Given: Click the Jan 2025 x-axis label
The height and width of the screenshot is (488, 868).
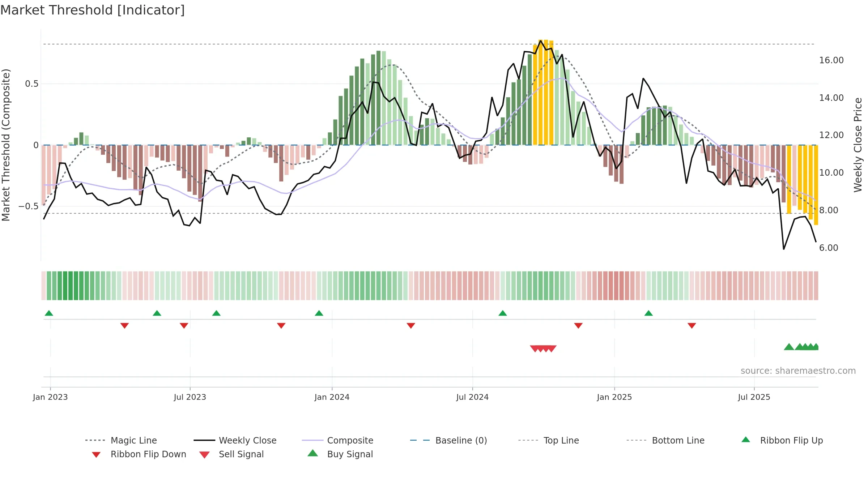Looking at the screenshot, I should (x=614, y=397).
